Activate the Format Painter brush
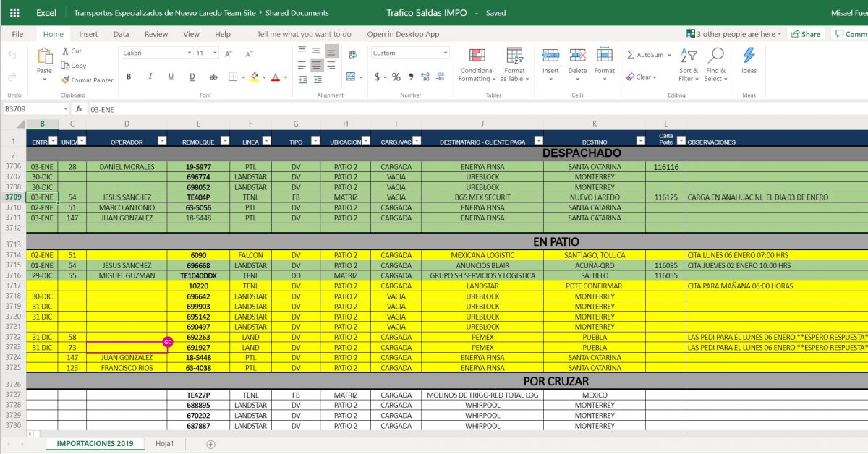 [88, 80]
